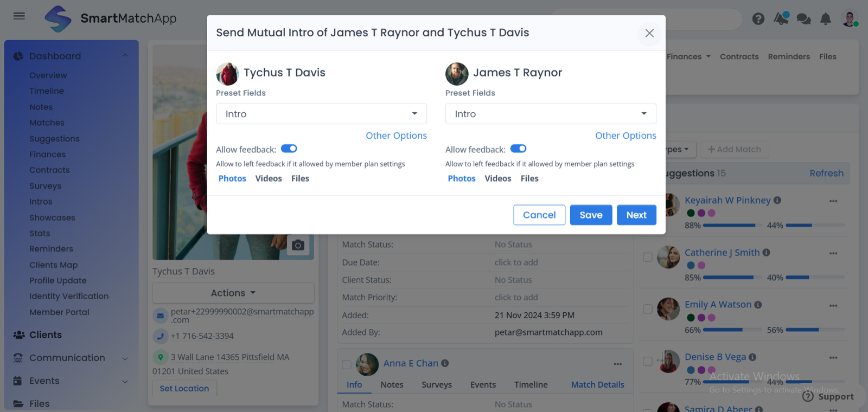Click the Cancel button
The image size is (868, 412).
pos(539,215)
